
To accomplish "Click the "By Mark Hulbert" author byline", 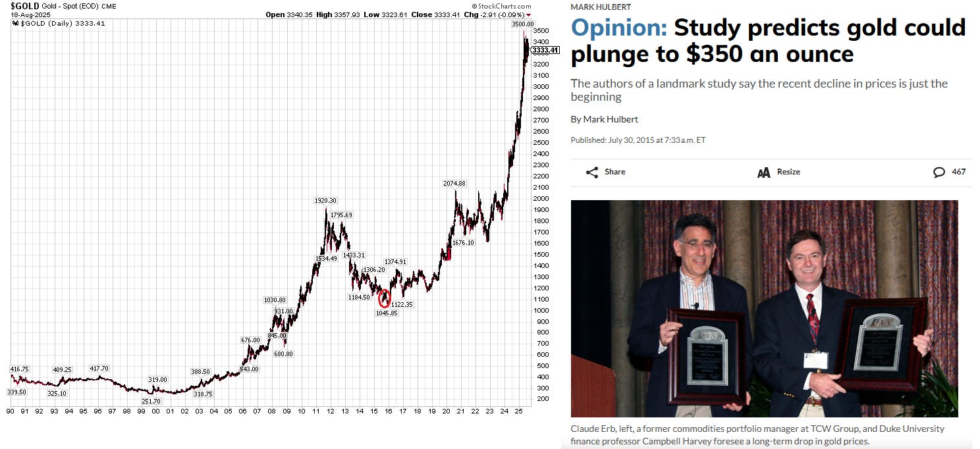I will tap(604, 119).
